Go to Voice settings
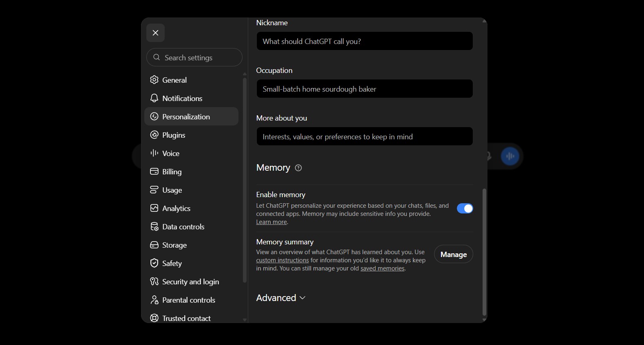The height and width of the screenshot is (345, 644). pos(191,153)
